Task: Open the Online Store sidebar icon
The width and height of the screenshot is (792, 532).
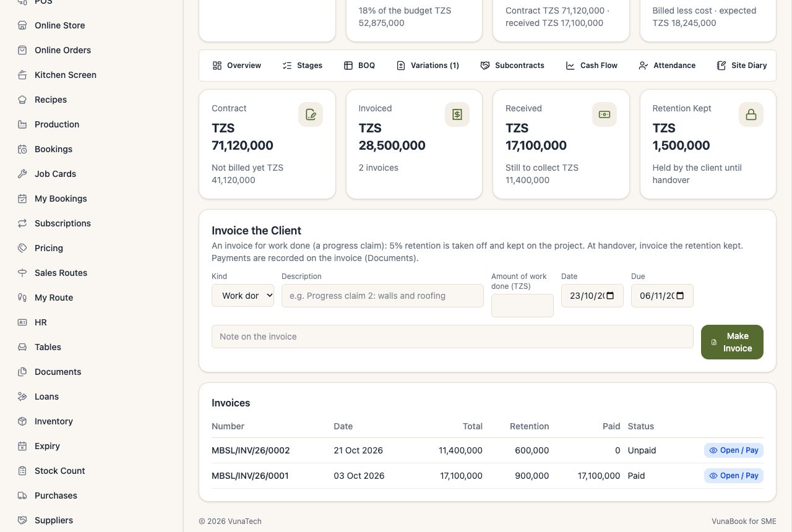Action: (22, 25)
